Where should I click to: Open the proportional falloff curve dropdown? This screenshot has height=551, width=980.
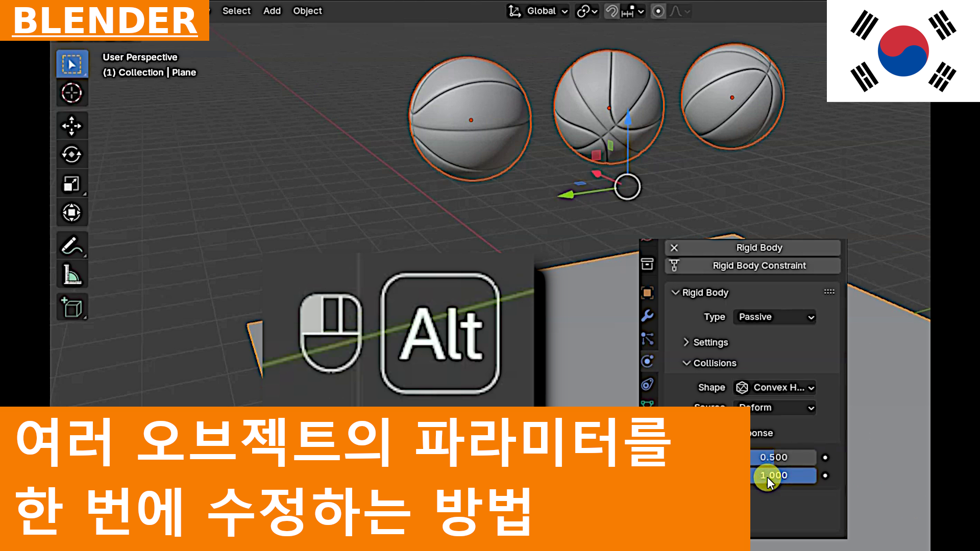point(680,11)
